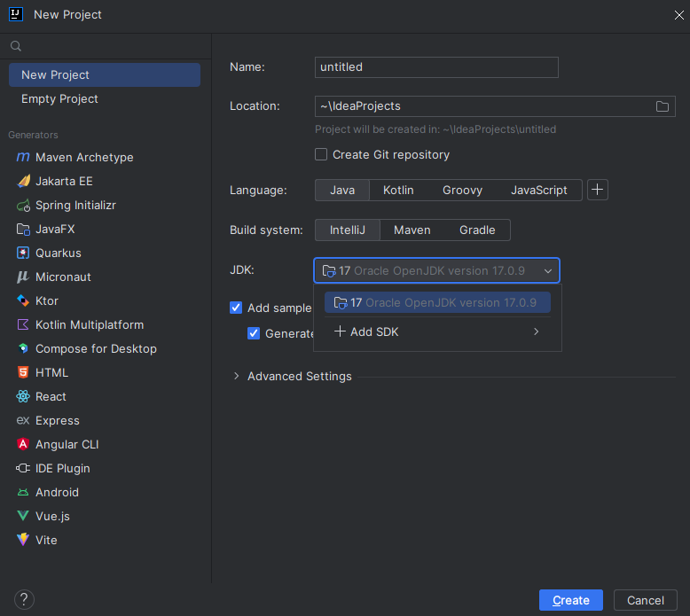The height and width of the screenshot is (616, 690).
Task: Browse location using the folder icon
Action: tap(663, 106)
